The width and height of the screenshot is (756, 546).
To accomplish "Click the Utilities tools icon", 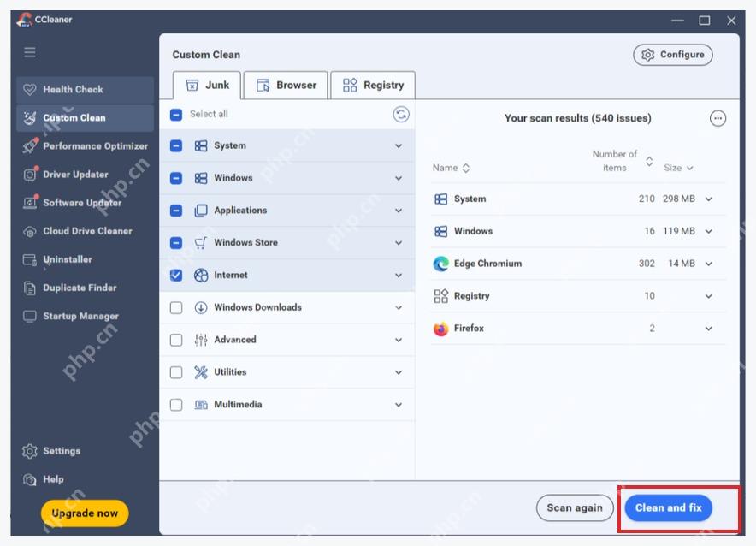I will [x=201, y=372].
